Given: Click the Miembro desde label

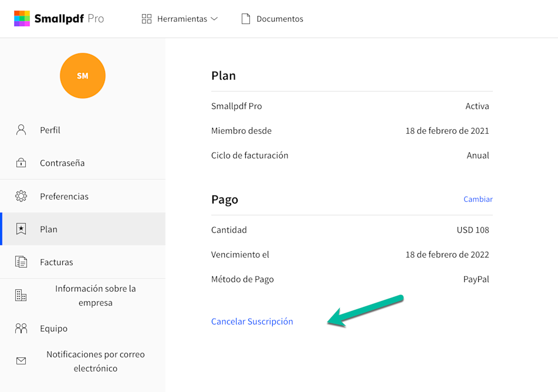Looking at the screenshot, I should click(241, 131).
